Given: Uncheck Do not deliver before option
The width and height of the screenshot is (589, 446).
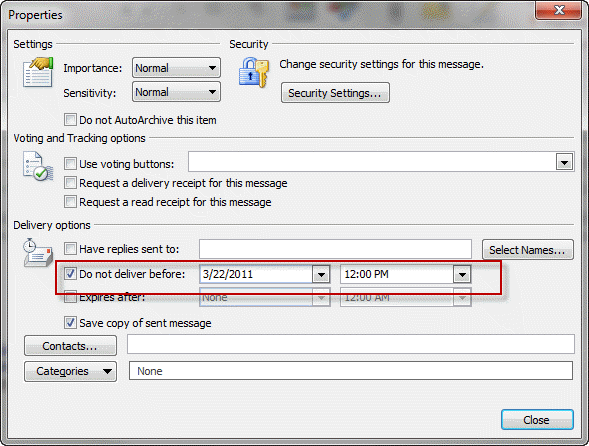Looking at the screenshot, I should click(70, 274).
